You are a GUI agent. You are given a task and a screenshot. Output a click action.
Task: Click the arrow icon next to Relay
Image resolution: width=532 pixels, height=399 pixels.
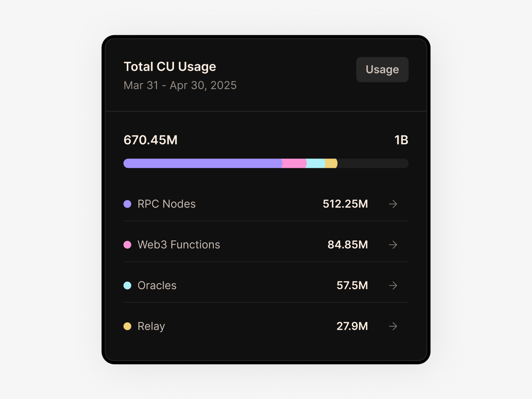point(393,326)
